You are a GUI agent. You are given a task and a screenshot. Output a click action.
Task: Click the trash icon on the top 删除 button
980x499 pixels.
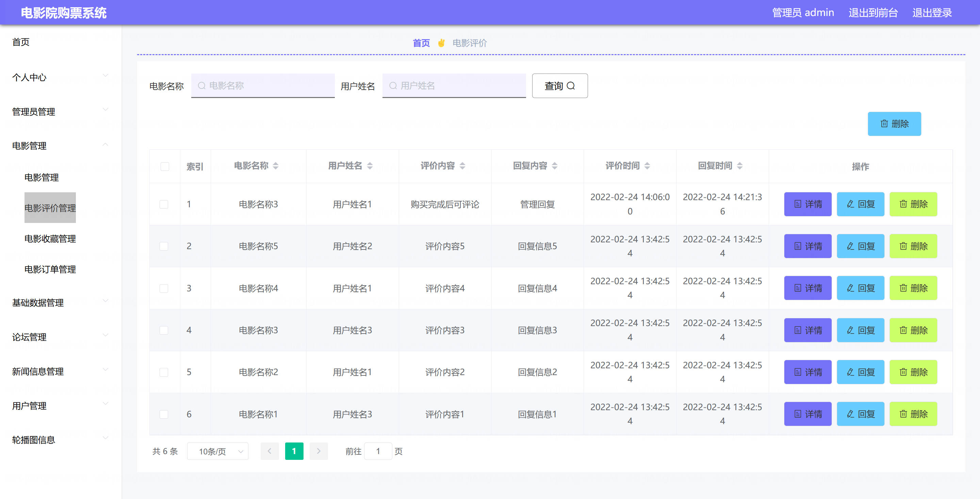coord(884,124)
